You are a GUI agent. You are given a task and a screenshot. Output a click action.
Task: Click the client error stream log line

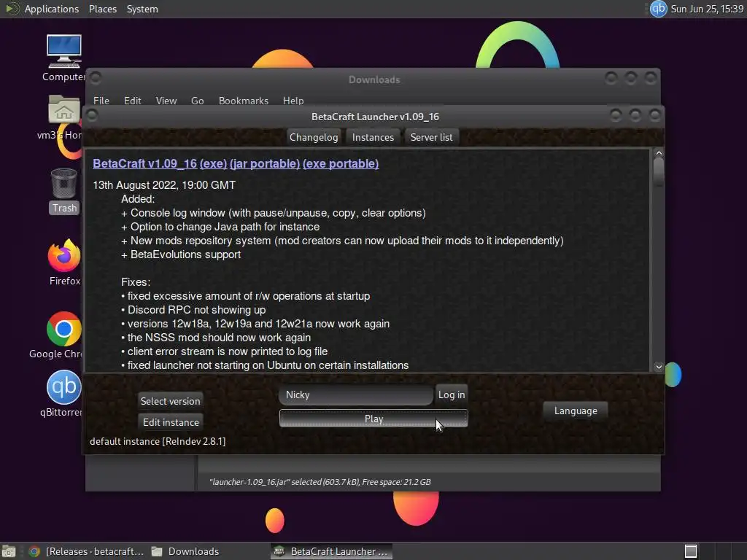(225, 351)
